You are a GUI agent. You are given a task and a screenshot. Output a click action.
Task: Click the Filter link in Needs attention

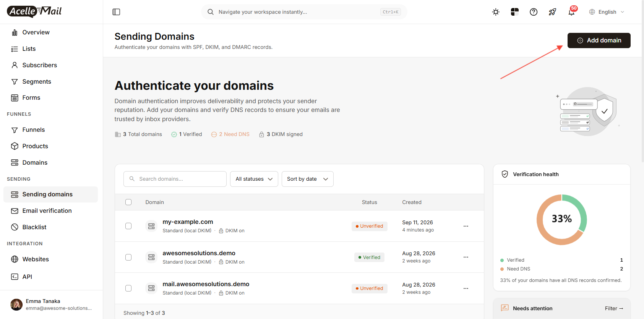click(614, 308)
